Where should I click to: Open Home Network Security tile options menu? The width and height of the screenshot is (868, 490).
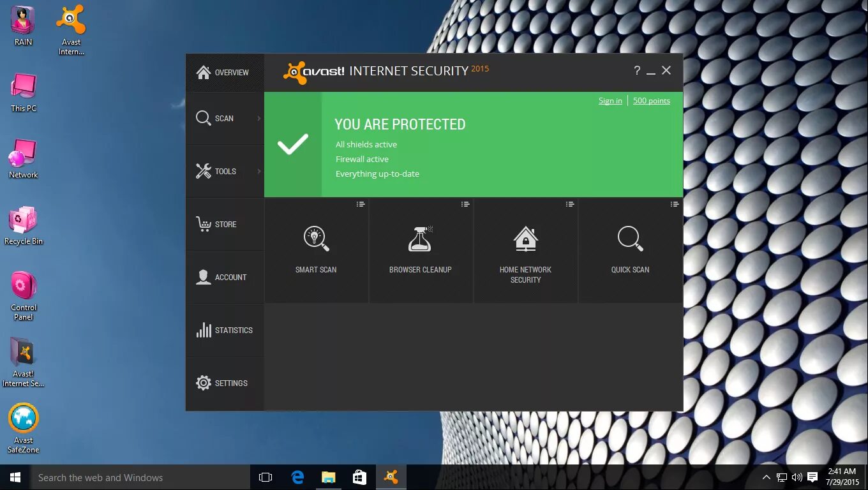pos(570,204)
